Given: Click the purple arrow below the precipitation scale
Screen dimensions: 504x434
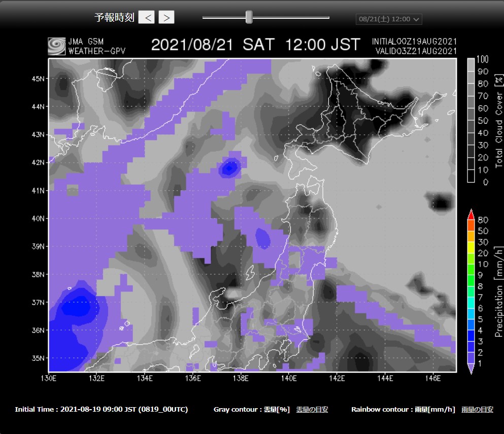Looking at the screenshot, I should click(471, 369).
